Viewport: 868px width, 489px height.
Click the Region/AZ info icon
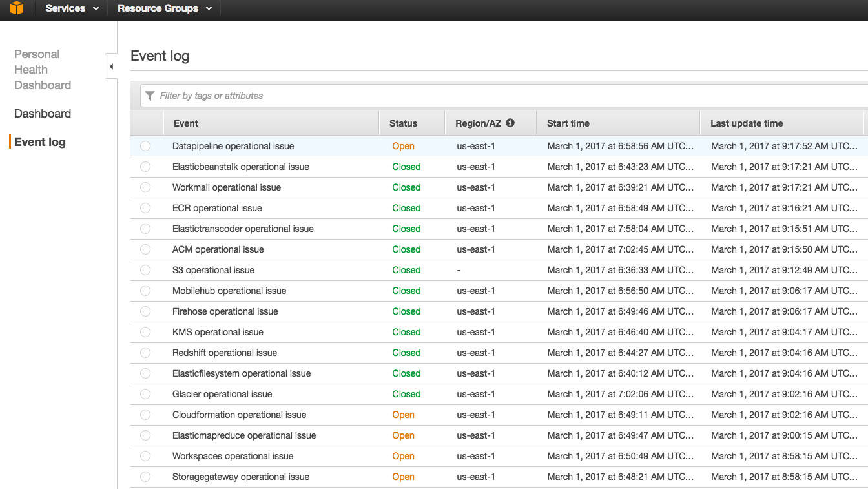pyautogui.click(x=510, y=123)
